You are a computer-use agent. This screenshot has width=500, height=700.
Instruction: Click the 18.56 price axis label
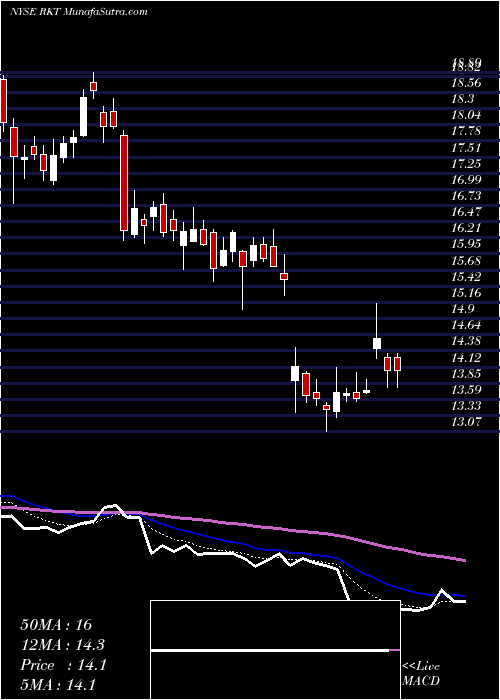[467, 83]
